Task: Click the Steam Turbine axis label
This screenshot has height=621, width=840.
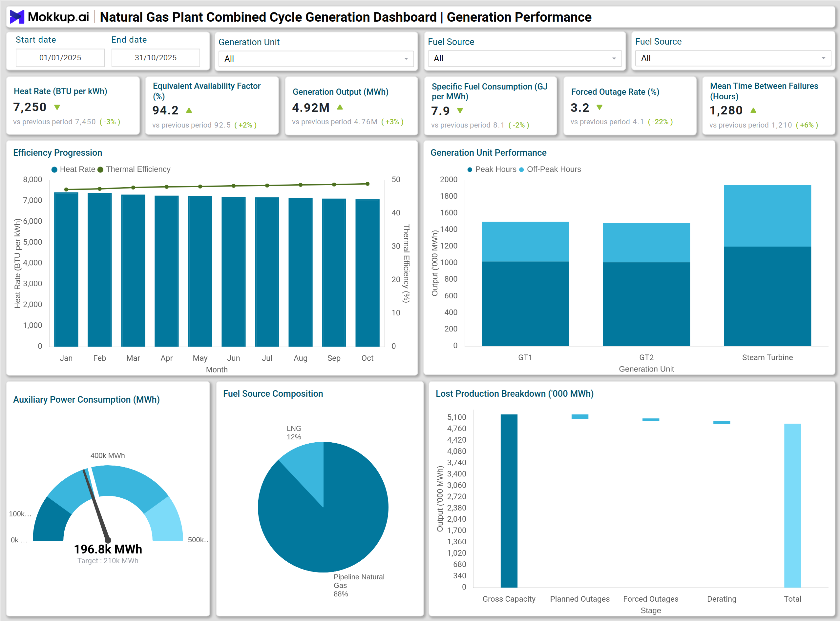Action: click(x=767, y=357)
